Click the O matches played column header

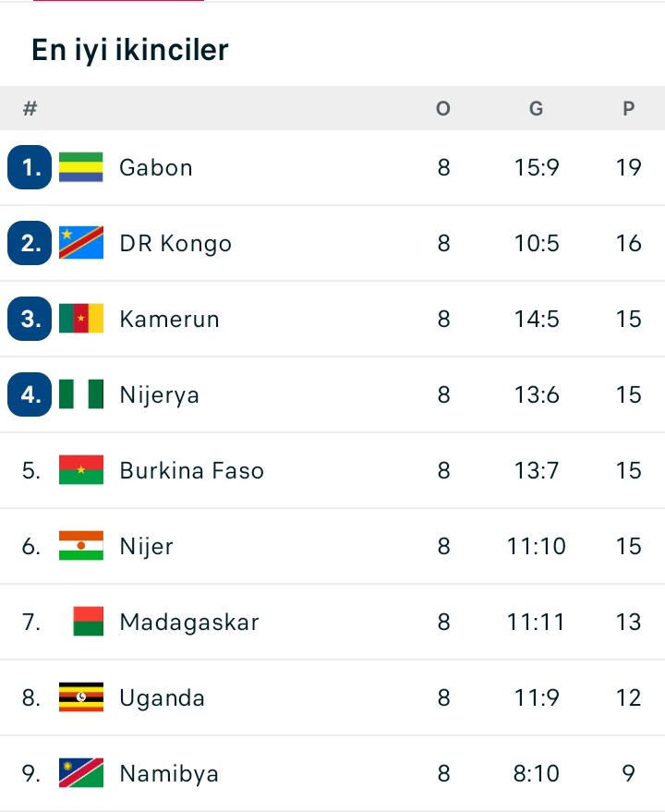point(443,108)
